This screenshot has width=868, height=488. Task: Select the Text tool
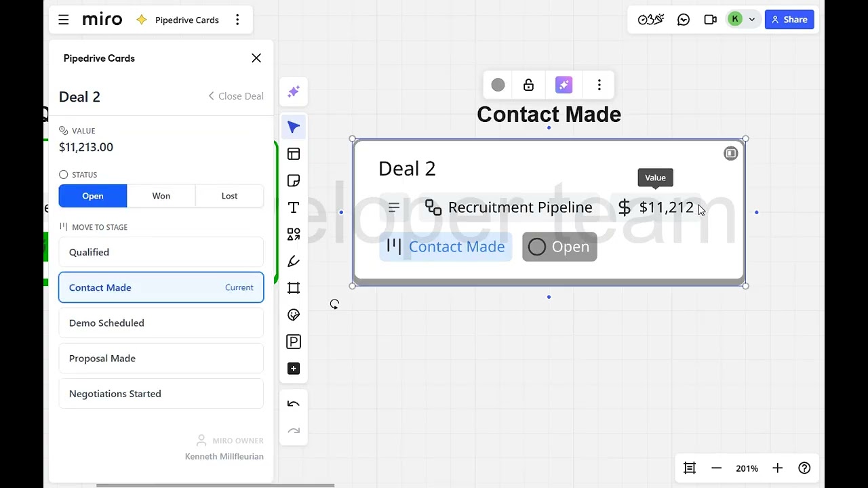tap(294, 207)
